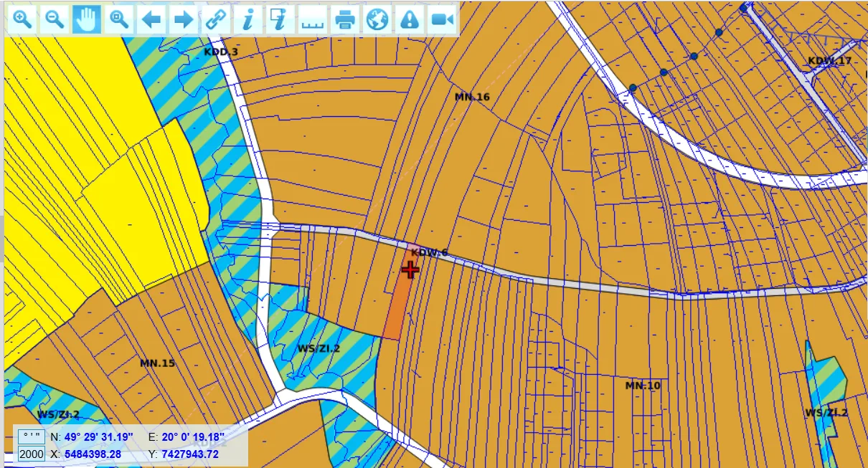Select the ruler measure tool

(x=313, y=19)
